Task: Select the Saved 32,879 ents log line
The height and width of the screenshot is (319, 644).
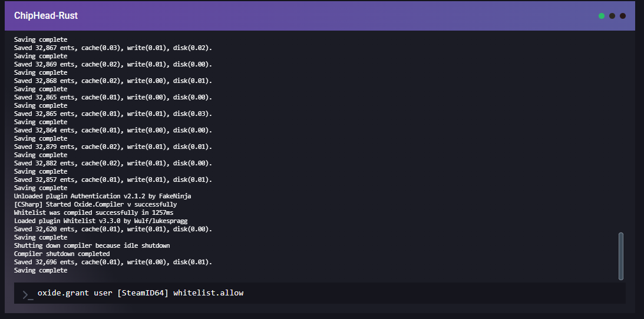Action: [x=113, y=147]
